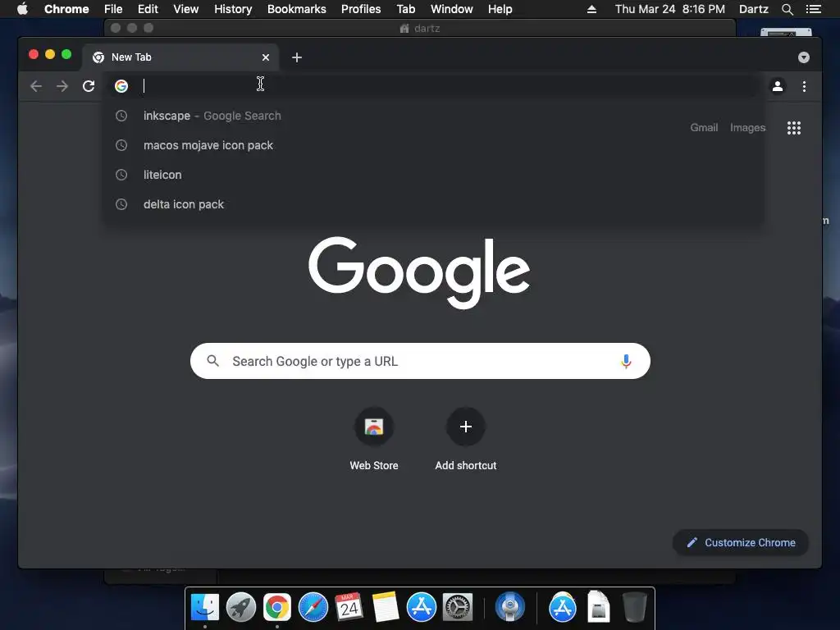Open the Images link
This screenshot has height=630, width=840.
747,127
